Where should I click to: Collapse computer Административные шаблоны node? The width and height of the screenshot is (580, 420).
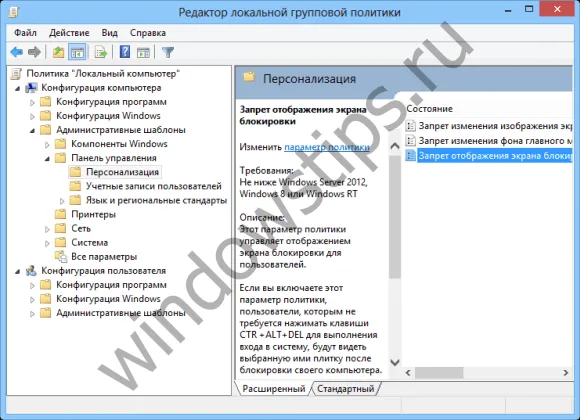(x=33, y=131)
